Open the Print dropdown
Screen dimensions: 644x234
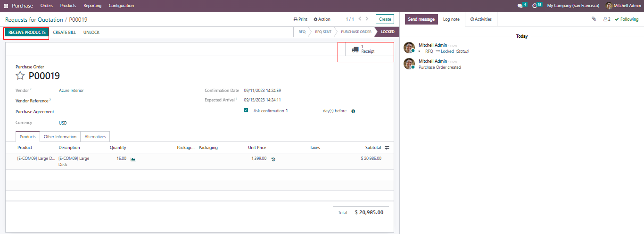tap(300, 19)
